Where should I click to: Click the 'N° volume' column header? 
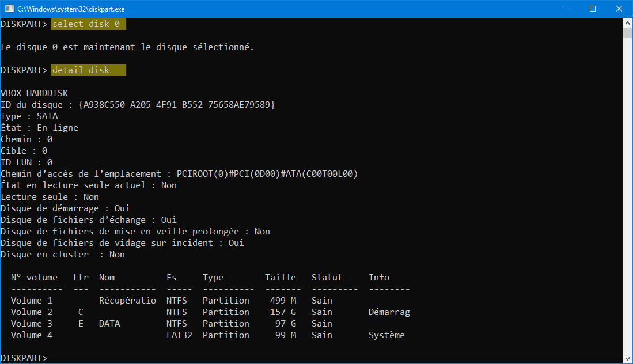pyautogui.click(x=35, y=278)
